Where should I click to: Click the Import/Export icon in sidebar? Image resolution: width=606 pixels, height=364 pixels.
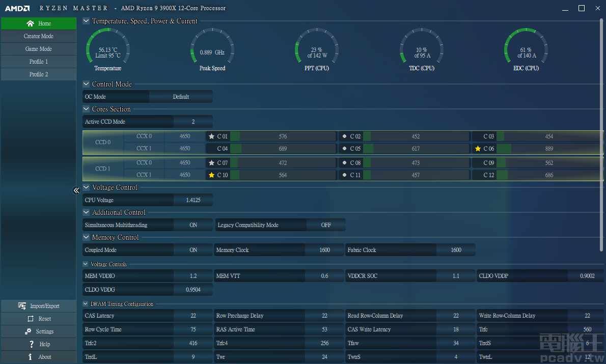[x=22, y=306]
